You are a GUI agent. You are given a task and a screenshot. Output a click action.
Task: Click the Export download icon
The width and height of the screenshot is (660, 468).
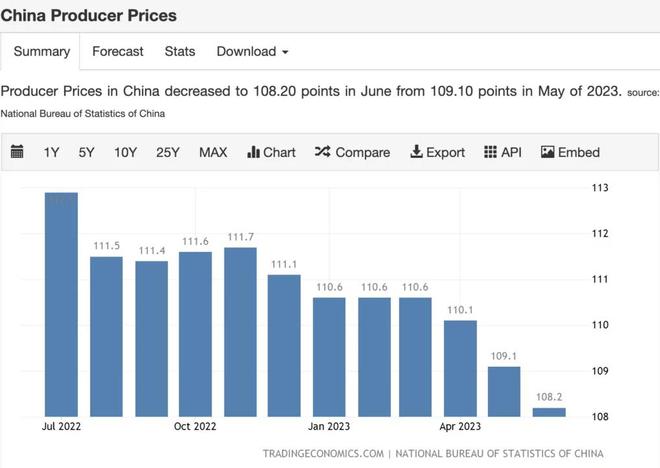coord(416,152)
